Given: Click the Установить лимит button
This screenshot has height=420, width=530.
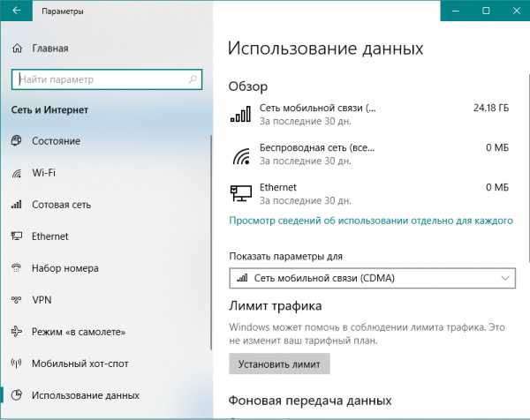Looking at the screenshot, I should (x=279, y=364).
